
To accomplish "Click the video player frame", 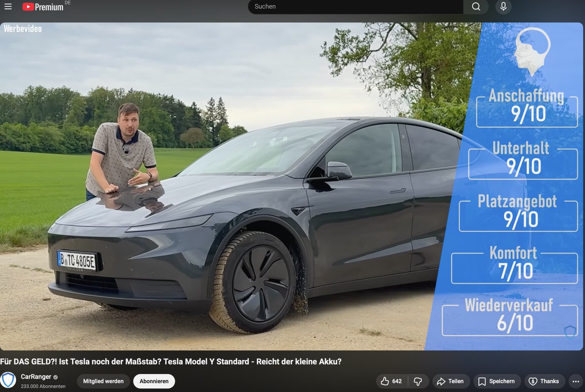I will (292, 186).
